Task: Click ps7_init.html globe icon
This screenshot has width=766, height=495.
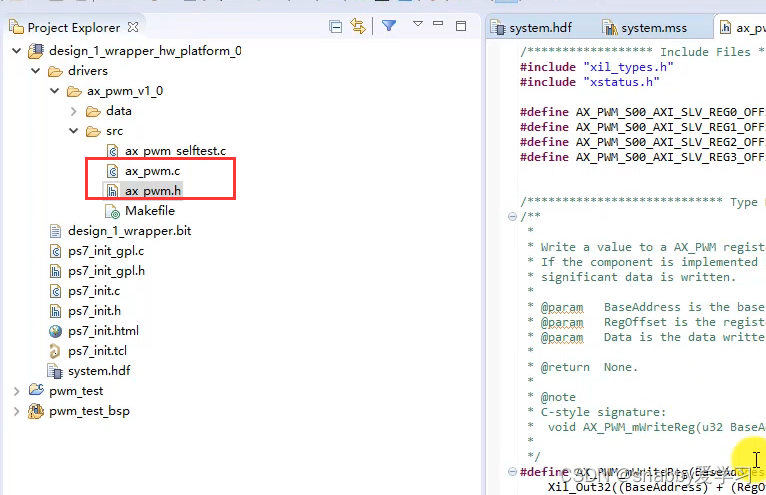Action: coord(55,331)
